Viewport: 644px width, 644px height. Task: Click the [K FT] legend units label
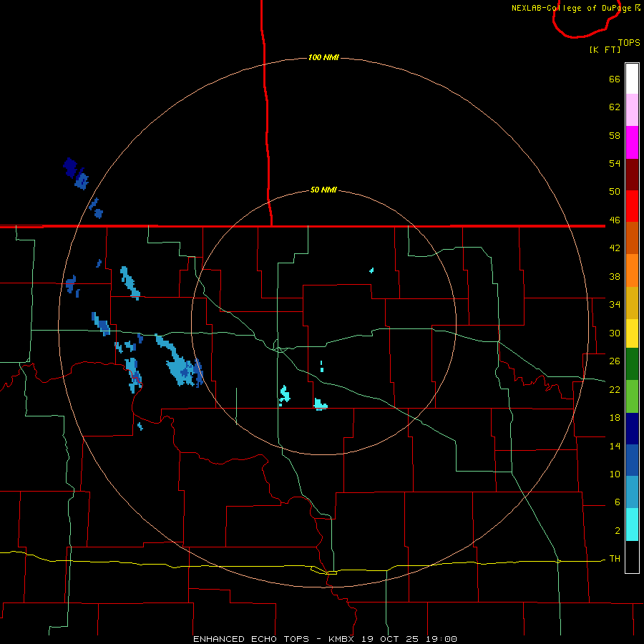pyautogui.click(x=605, y=49)
